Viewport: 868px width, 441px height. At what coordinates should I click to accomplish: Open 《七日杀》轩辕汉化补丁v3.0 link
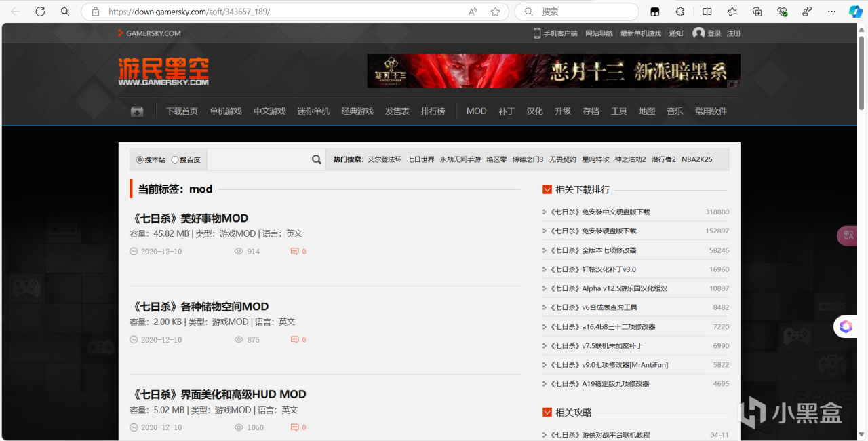point(593,269)
